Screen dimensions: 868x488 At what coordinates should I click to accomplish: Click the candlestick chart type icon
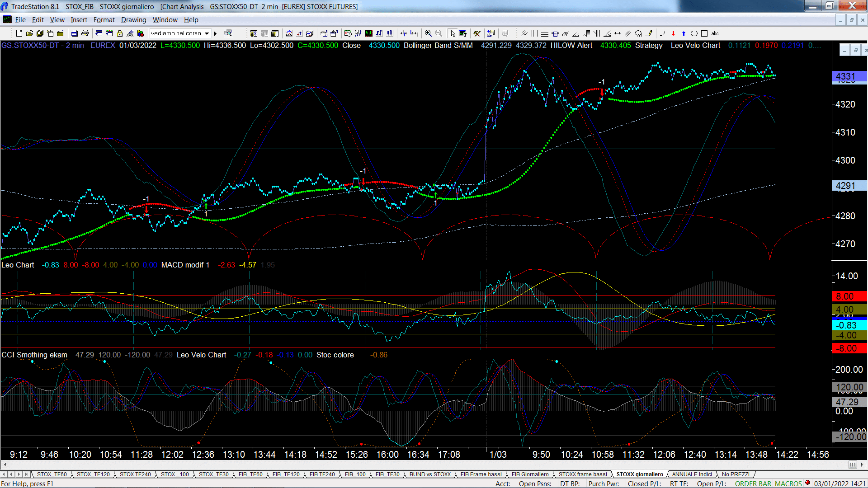(390, 33)
